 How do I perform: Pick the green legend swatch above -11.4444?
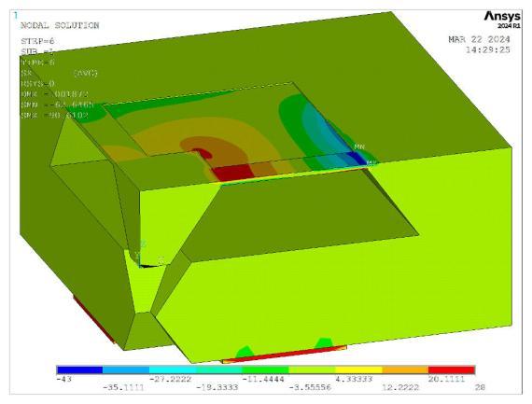point(265,370)
